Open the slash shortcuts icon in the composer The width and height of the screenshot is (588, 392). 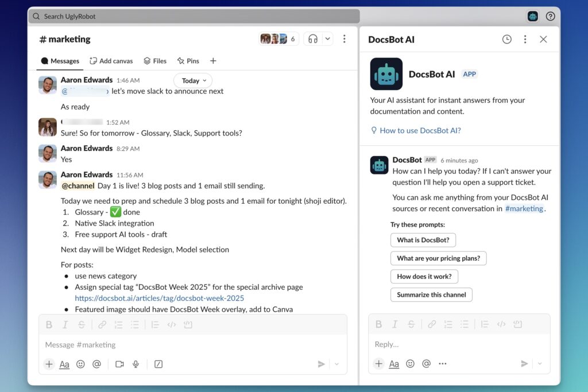[158, 364]
